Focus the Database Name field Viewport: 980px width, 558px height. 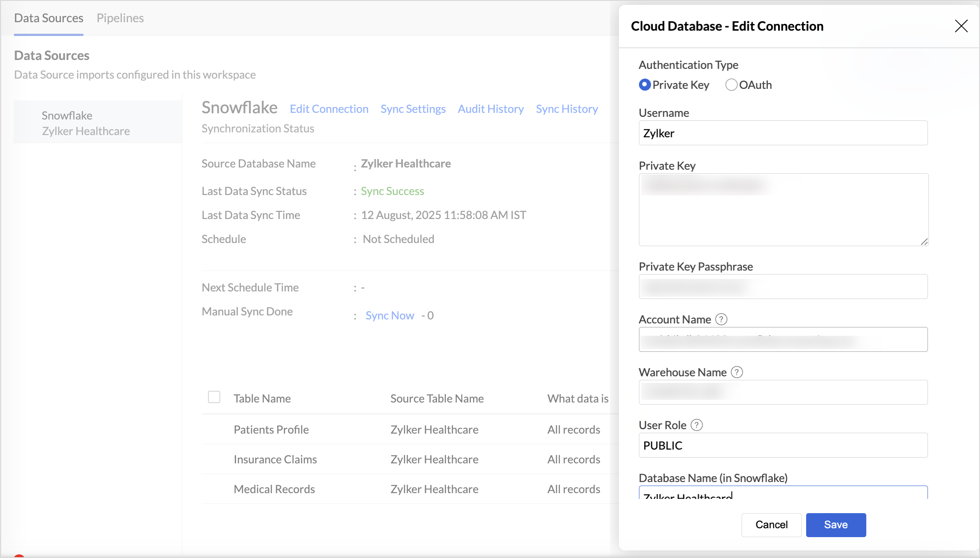pos(783,492)
